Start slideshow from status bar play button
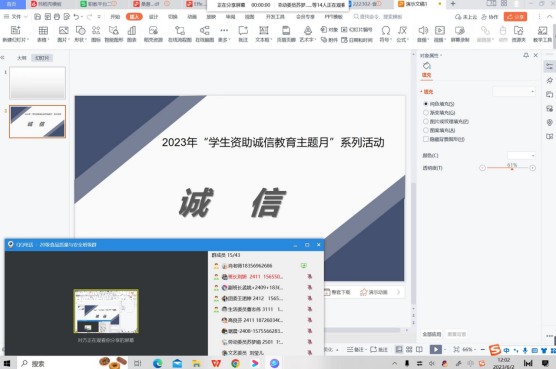556x369 pixels. pyautogui.click(x=435, y=350)
